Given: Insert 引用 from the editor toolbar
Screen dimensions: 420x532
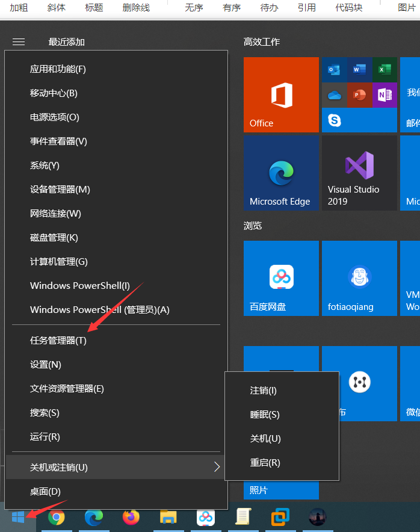Looking at the screenshot, I should click(x=307, y=7).
